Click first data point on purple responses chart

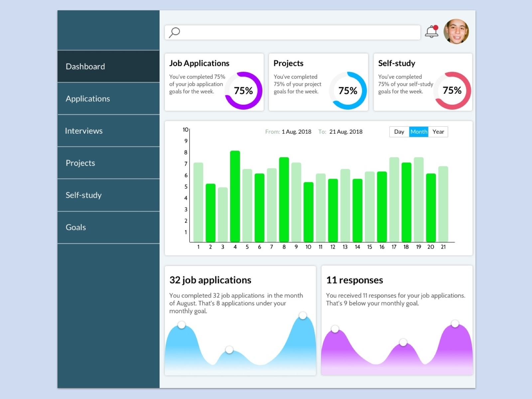(x=335, y=329)
